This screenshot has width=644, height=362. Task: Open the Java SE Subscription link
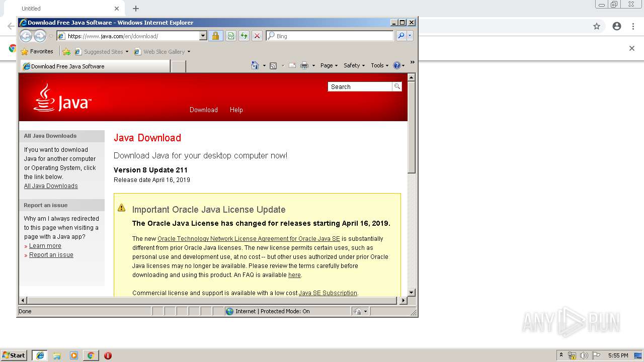pos(328,293)
